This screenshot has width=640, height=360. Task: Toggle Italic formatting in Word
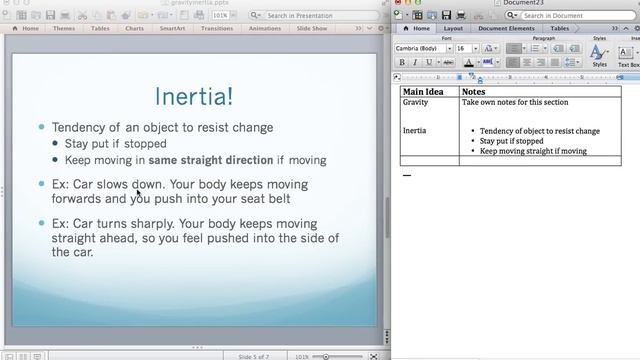pos(415,62)
